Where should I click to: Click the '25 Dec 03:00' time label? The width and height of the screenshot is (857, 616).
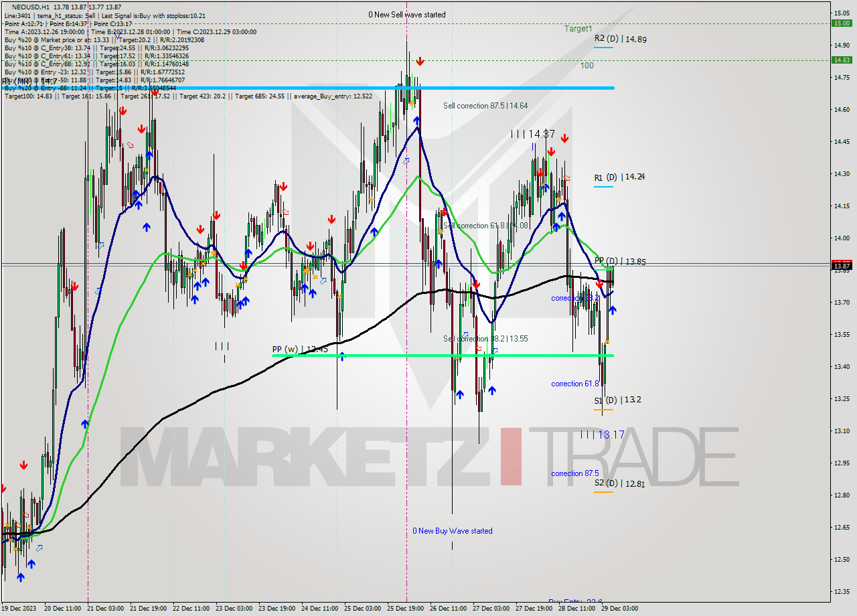pos(363,609)
